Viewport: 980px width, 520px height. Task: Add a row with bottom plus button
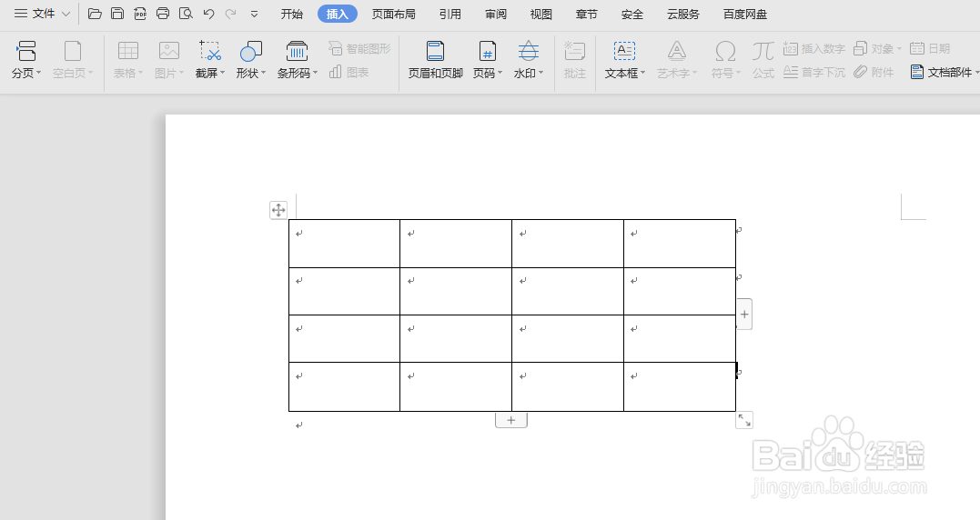click(511, 420)
